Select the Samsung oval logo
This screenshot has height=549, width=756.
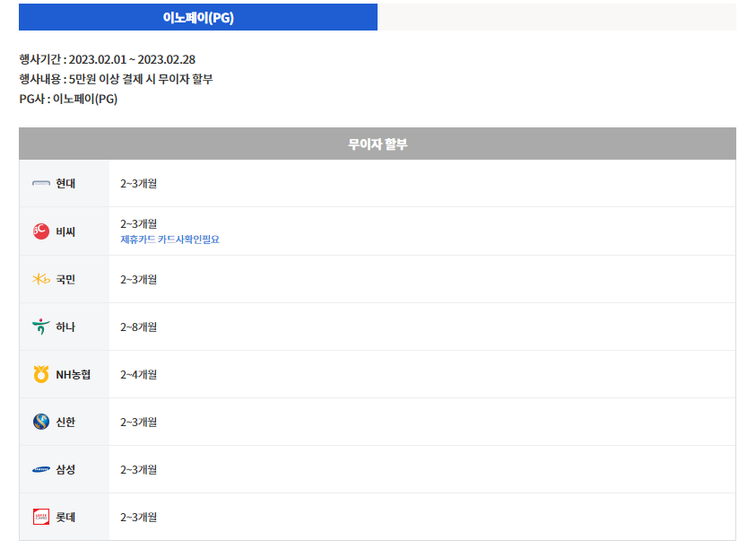pyautogui.click(x=41, y=469)
